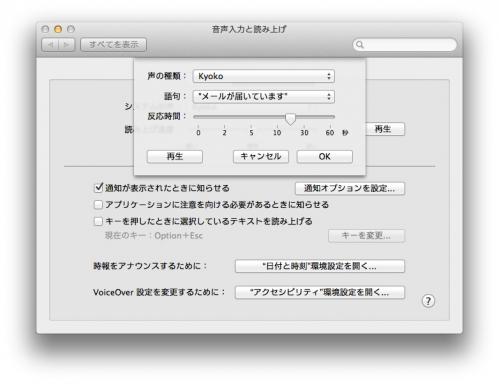Click the yellow minimize window button
This screenshot has height=384, width=499.
point(58,29)
